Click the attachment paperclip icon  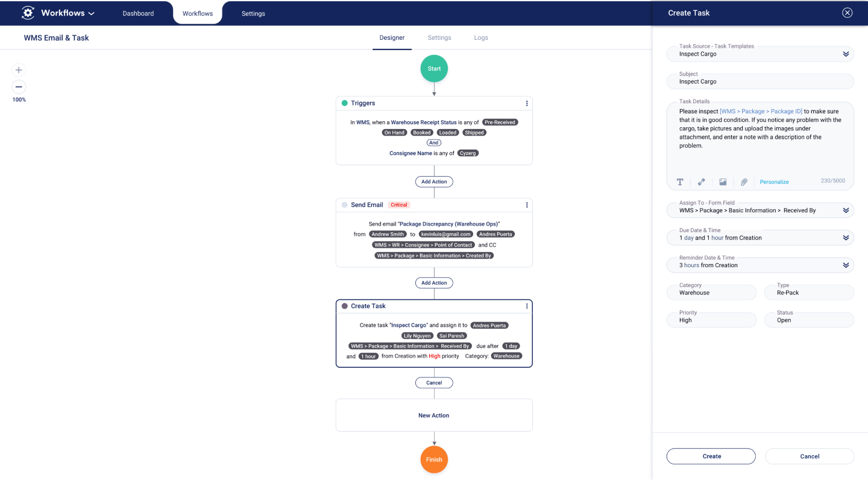coord(744,182)
